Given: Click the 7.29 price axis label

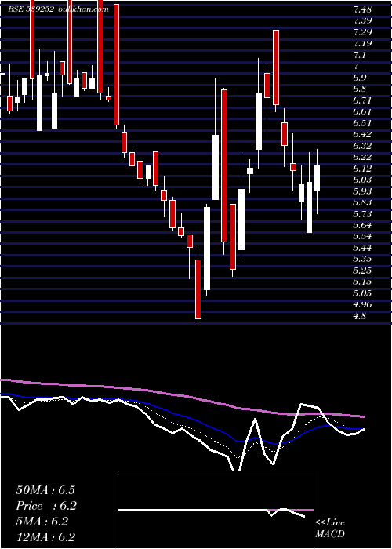Looking at the screenshot, I should (x=362, y=32).
